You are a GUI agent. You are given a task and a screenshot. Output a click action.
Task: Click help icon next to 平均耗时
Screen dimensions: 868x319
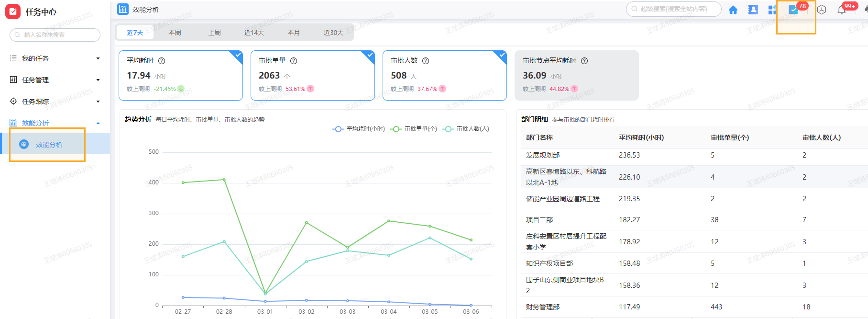pyautogui.click(x=162, y=61)
